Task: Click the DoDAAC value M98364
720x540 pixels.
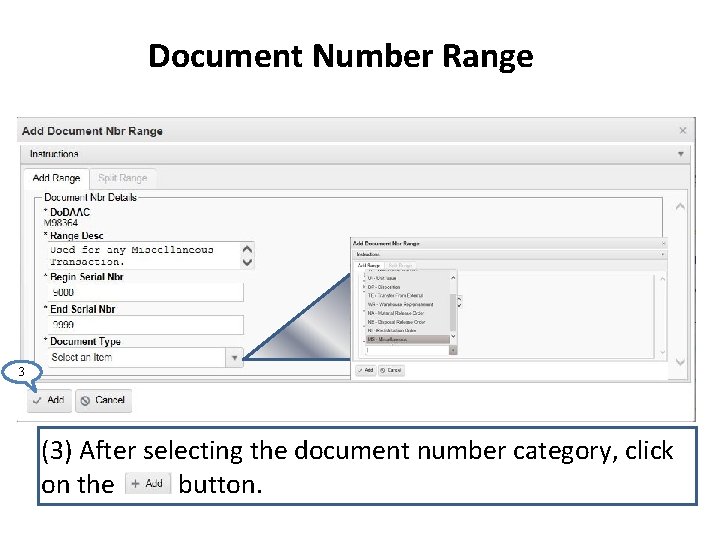Action: [61, 223]
